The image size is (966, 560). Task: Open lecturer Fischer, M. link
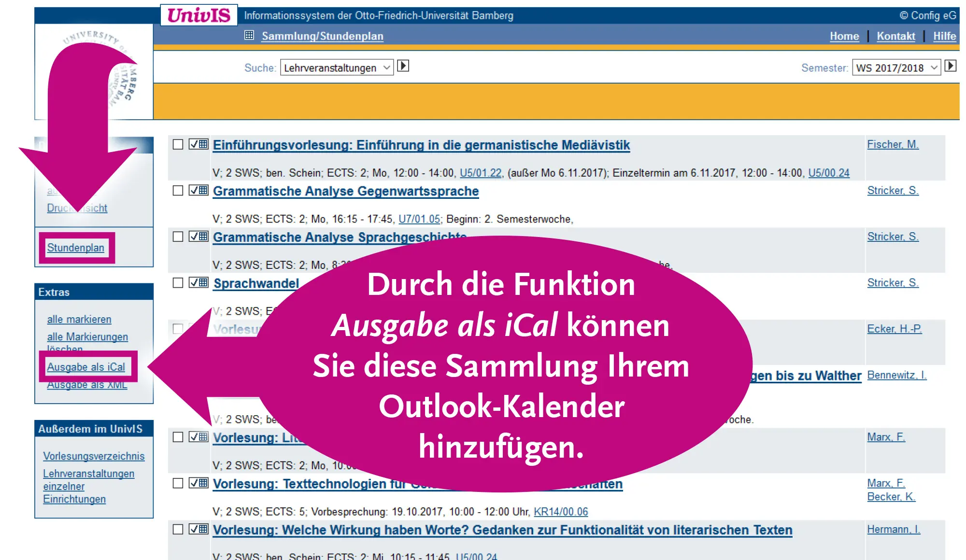893,144
